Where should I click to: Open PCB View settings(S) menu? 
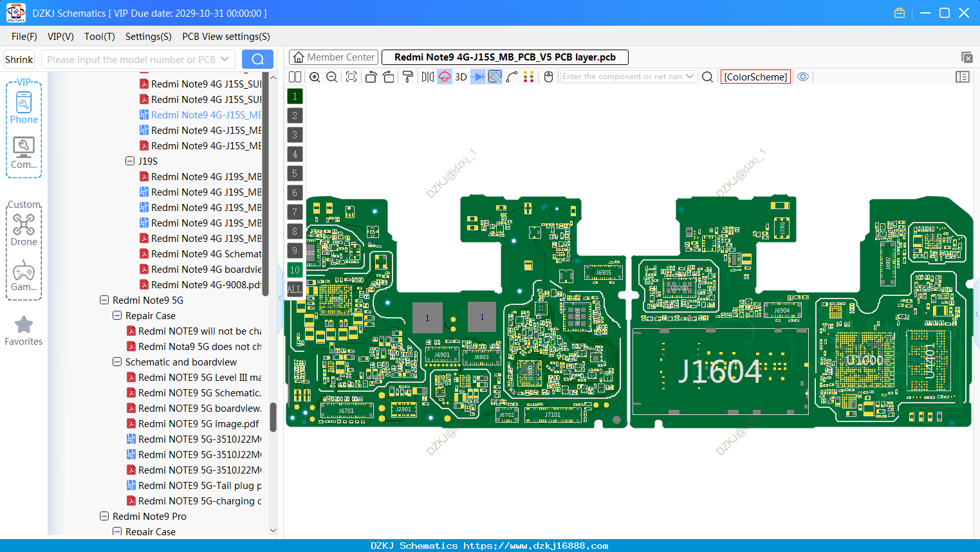click(226, 37)
